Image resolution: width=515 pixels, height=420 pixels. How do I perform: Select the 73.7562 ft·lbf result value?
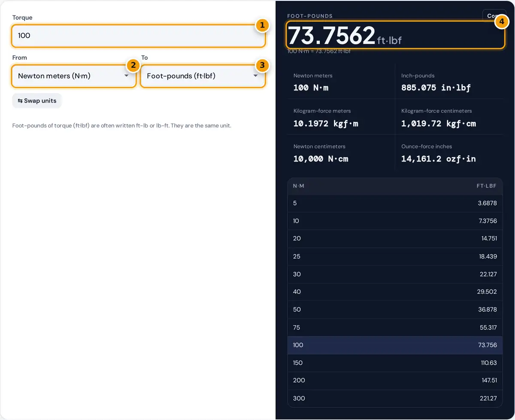click(x=345, y=36)
